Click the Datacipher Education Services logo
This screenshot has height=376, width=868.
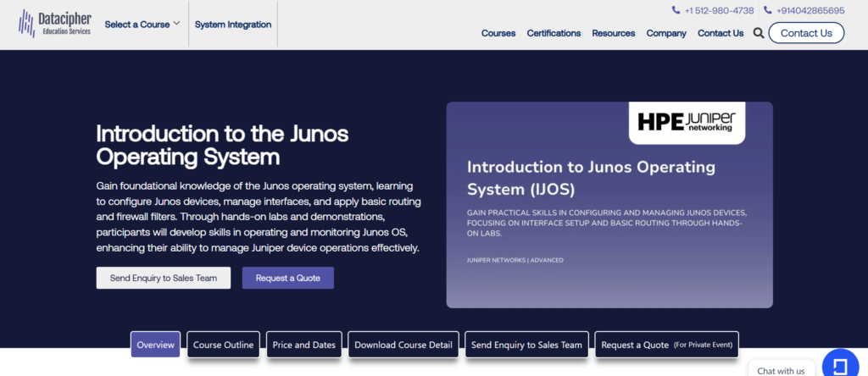(x=55, y=24)
